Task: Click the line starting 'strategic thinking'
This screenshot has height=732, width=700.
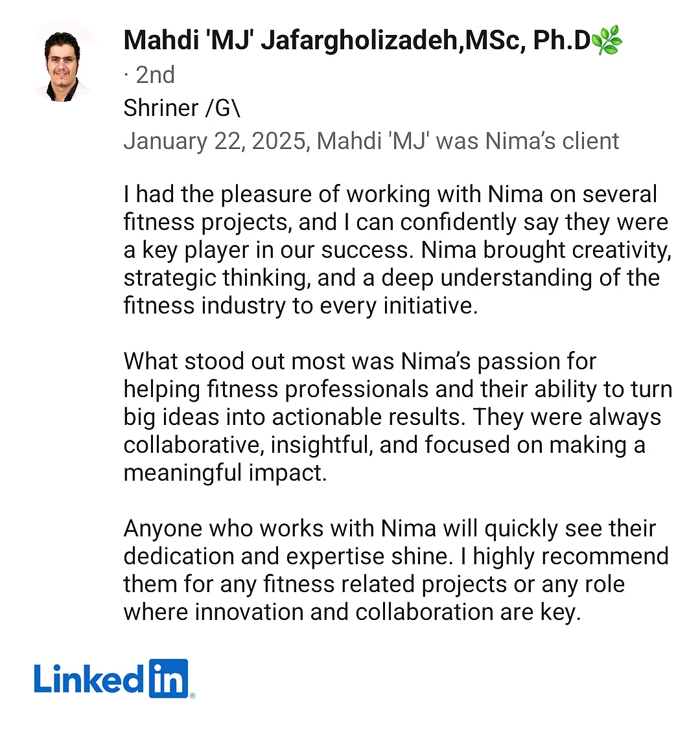Action: tap(391, 279)
